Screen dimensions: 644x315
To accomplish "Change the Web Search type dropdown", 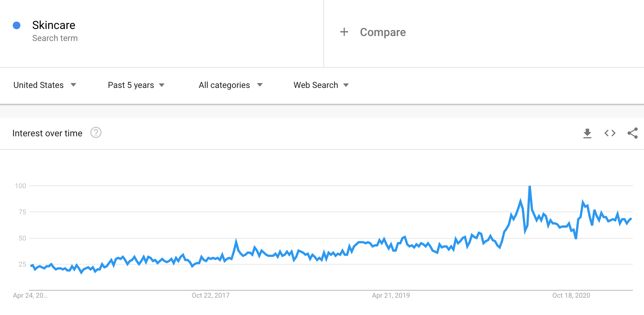I will [321, 85].
